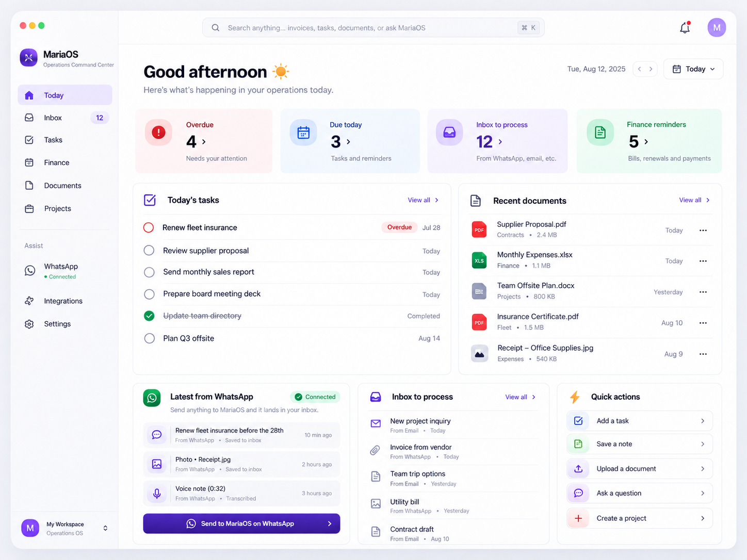Image resolution: width=747 pixels, height=560 pixels.
Task: Uncheck the completed Update team directory task
Action: (149, 316)
